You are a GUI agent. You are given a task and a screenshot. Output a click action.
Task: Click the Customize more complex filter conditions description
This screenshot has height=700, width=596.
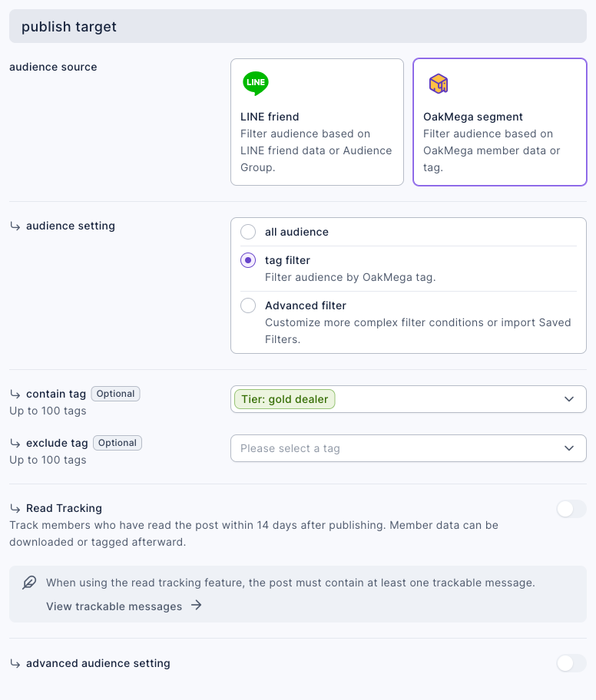pyautogui.click(x=418, y=331)
